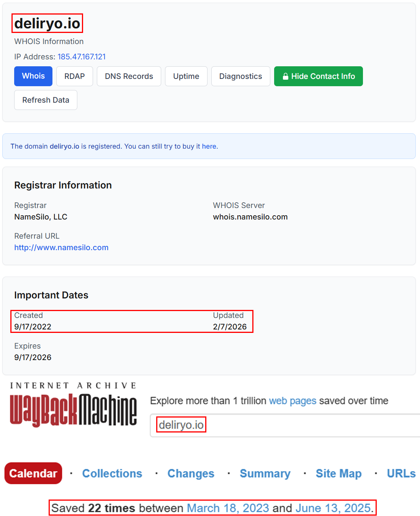The image size is (420, 516).
Task: Click the Site Map navigation item
Action: (338, 473)
